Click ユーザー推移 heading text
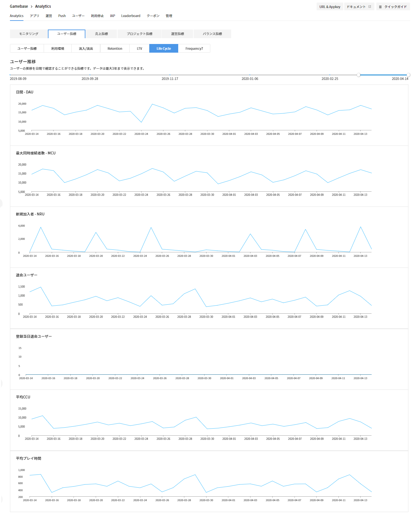420x514 pixels. 23,62
